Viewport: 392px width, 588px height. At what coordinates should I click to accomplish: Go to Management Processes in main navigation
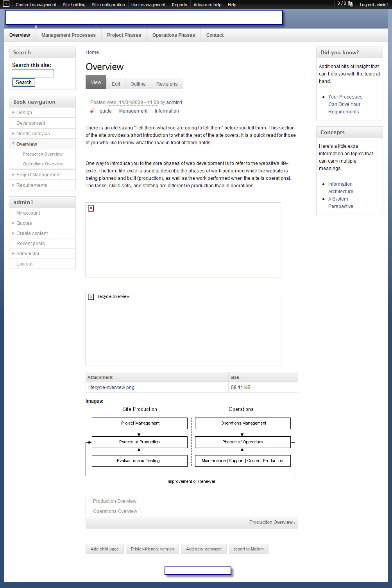pos(68,35)
